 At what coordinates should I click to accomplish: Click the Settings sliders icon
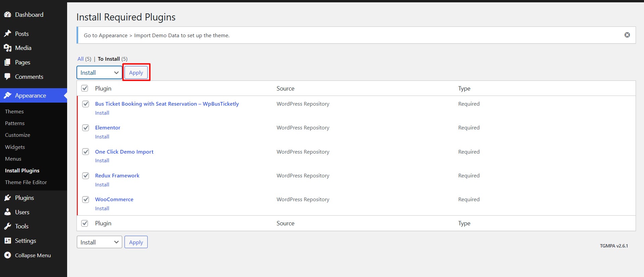7,241
